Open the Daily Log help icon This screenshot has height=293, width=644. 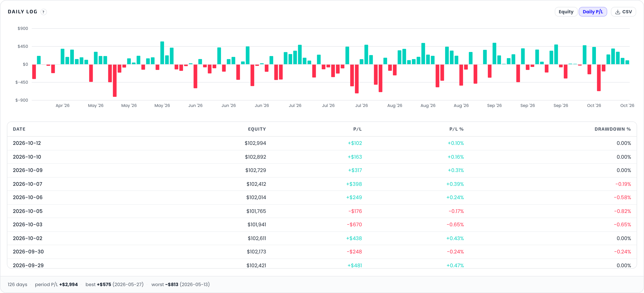pyautogui.click(x=43, y=12)
